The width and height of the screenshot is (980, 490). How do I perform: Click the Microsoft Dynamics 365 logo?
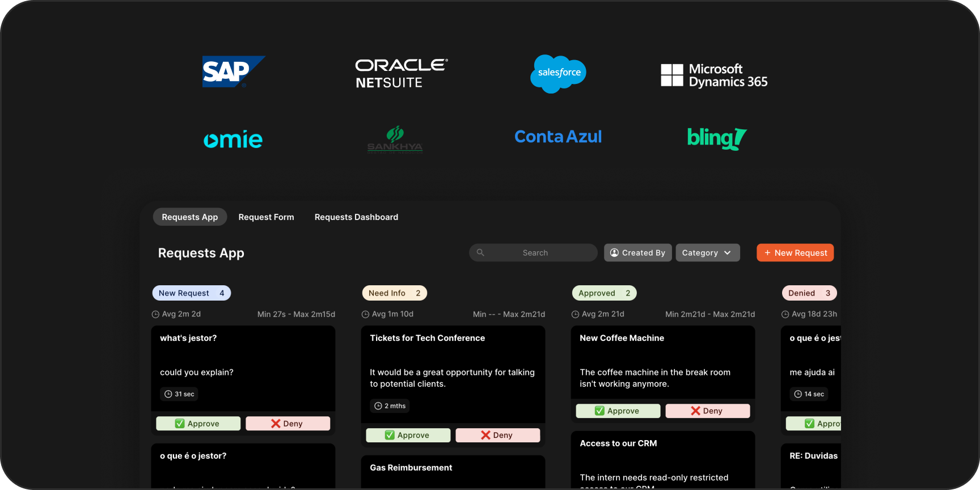click(714, 75)
